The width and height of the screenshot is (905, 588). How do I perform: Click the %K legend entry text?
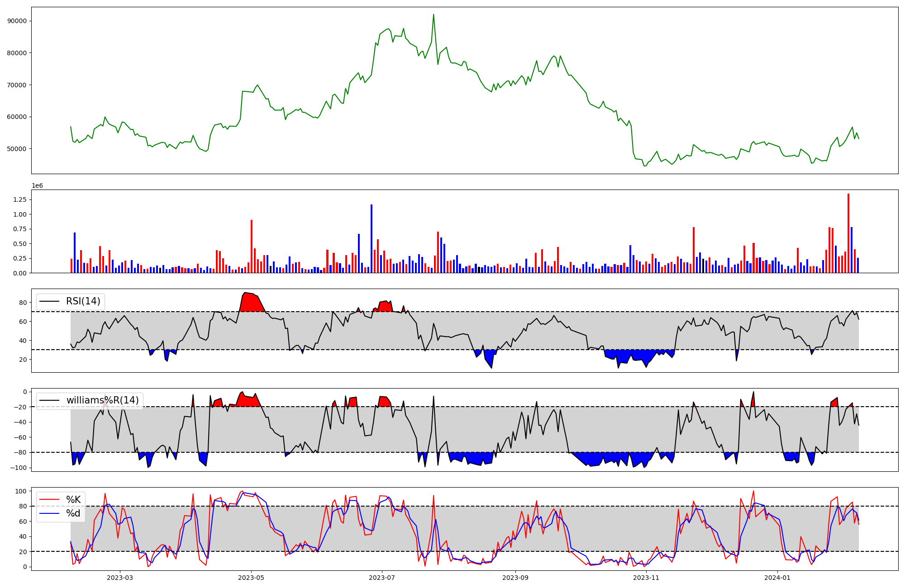[x=73, y=500]
